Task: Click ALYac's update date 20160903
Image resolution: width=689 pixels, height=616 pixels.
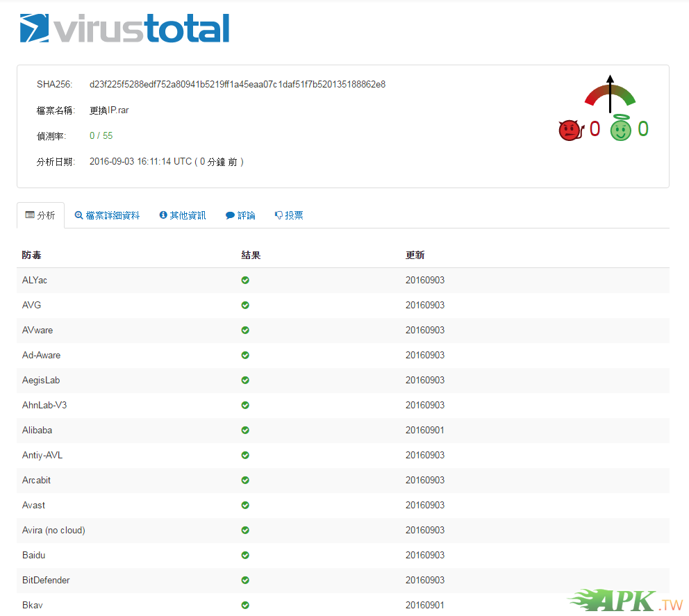Action: pyautogui.click(x=425, y=281)
